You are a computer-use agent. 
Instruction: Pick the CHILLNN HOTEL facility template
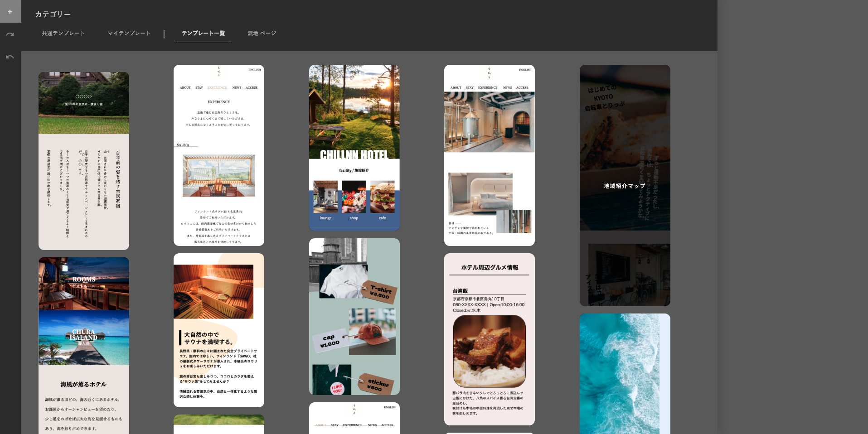pyautogui.click(x=354, y=147)
